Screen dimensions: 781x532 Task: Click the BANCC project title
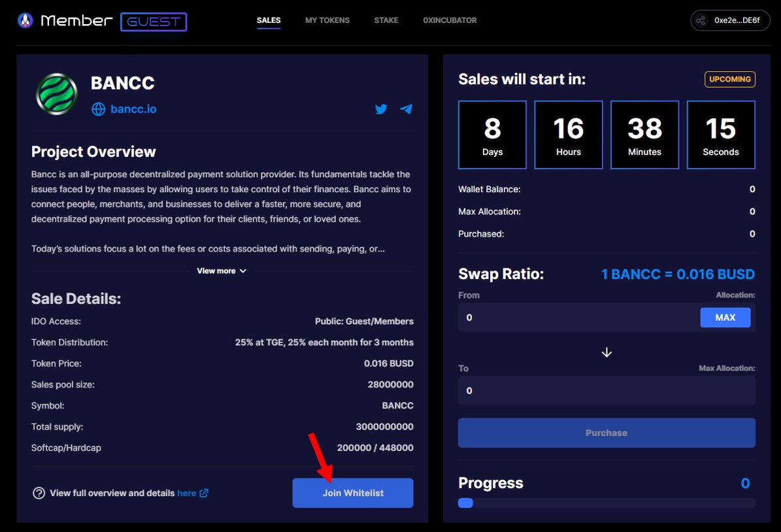click(122, 83)
